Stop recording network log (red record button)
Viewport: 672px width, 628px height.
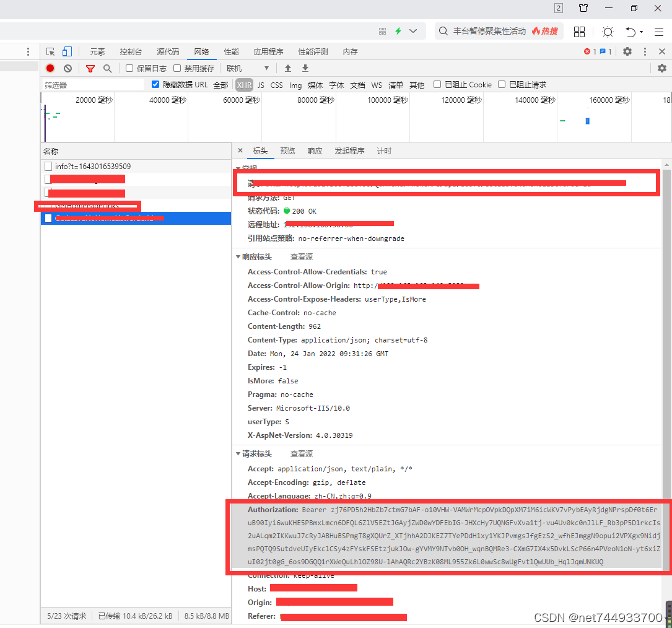click(50, 68)
